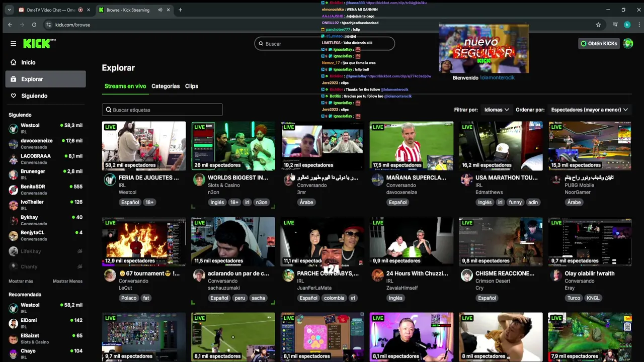Switch to the Clips tab
644x362 pixels.
[192, 86]
